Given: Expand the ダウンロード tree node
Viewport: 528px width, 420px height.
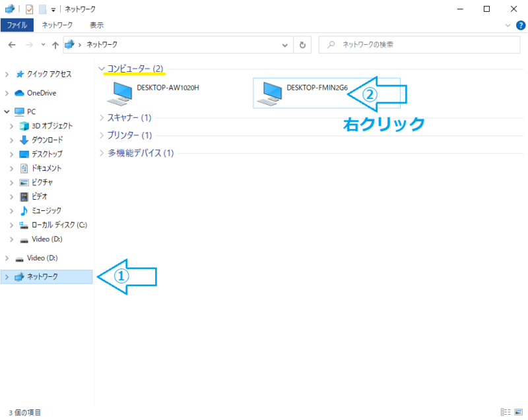Looking at the screenshot, I should tap(11, 140).
